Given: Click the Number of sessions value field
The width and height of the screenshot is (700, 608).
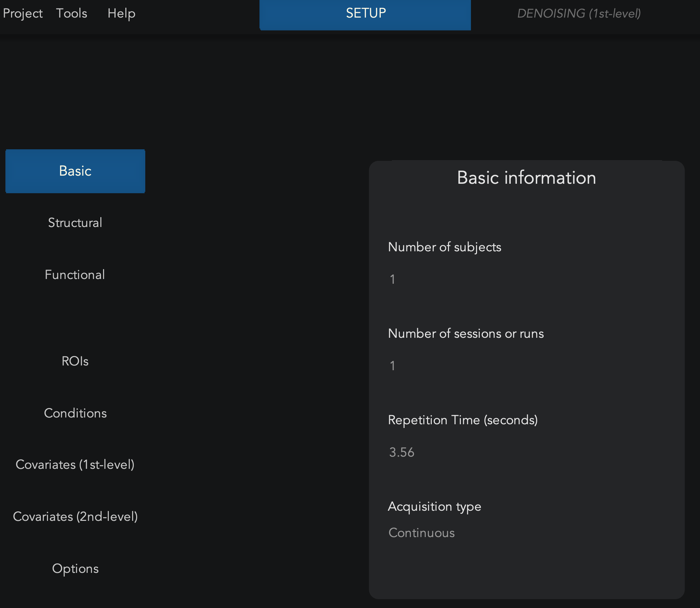Looking at the screenshot, I should [526, 366].
